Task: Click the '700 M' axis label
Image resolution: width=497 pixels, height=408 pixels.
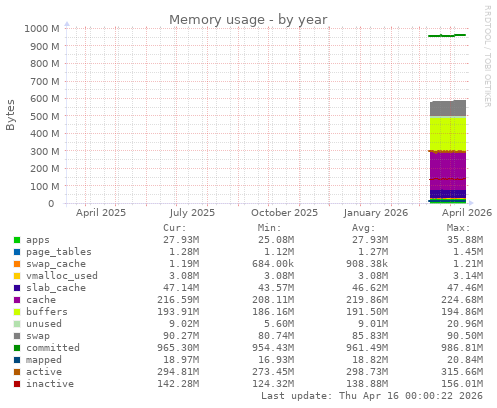Action: 45,81
